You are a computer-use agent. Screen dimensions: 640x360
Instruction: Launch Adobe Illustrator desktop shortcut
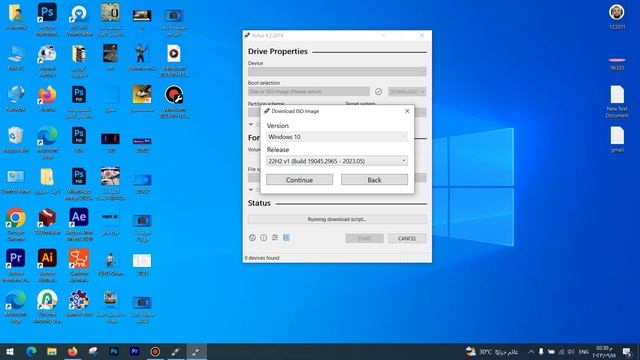point(47,265)
